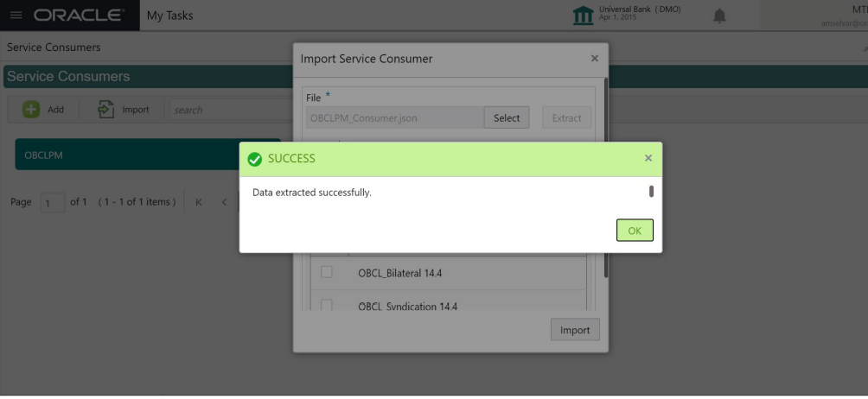Confirm with the OK button
Image resolution: width=868 pixels, height=399 pixels.
click(635, 231)
